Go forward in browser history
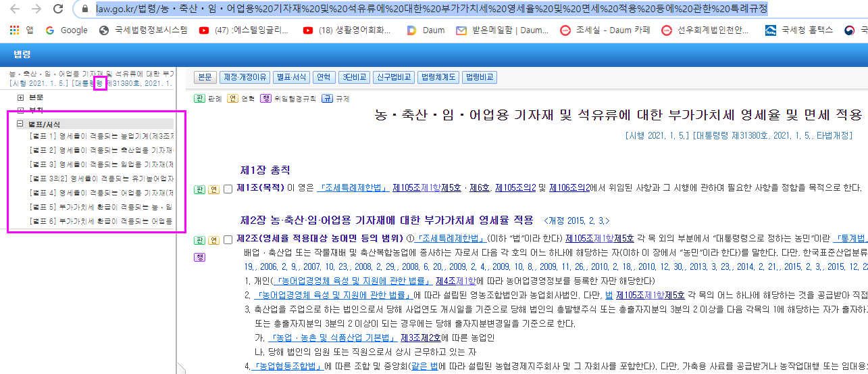The width and height of the screenshot is (868, 374). (x=36, y=9)
